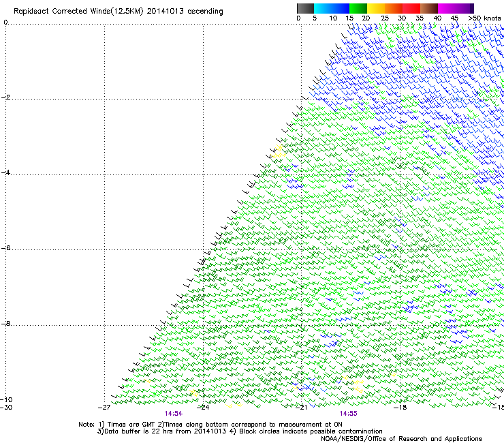
Task: Click the '>50 knots' legend label
Action: [x=484, y=18]
